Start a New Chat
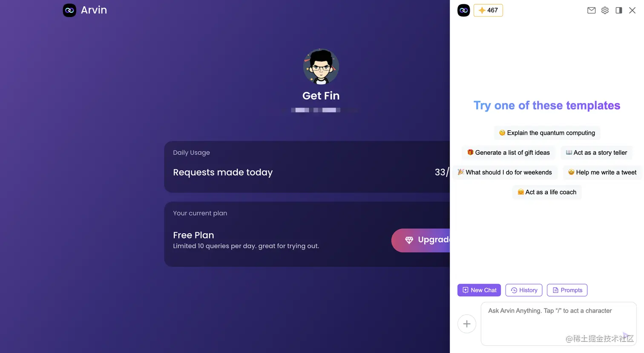Image resolution: width=644 pixels, height=353 pixels. pyautogui.click(x=479, y=290)
